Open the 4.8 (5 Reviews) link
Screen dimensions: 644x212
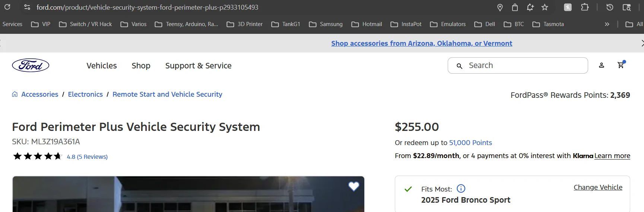tap(87, 157)
